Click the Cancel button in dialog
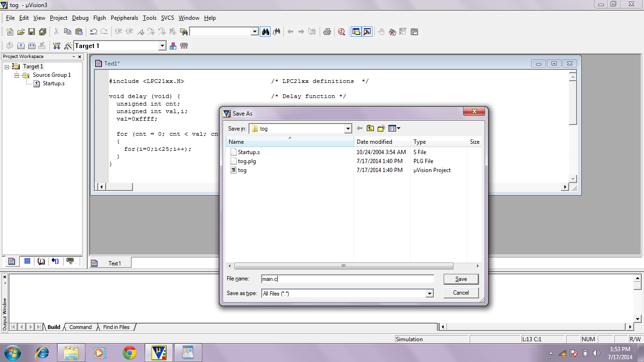Screen dimensions: 644x362 461,293
